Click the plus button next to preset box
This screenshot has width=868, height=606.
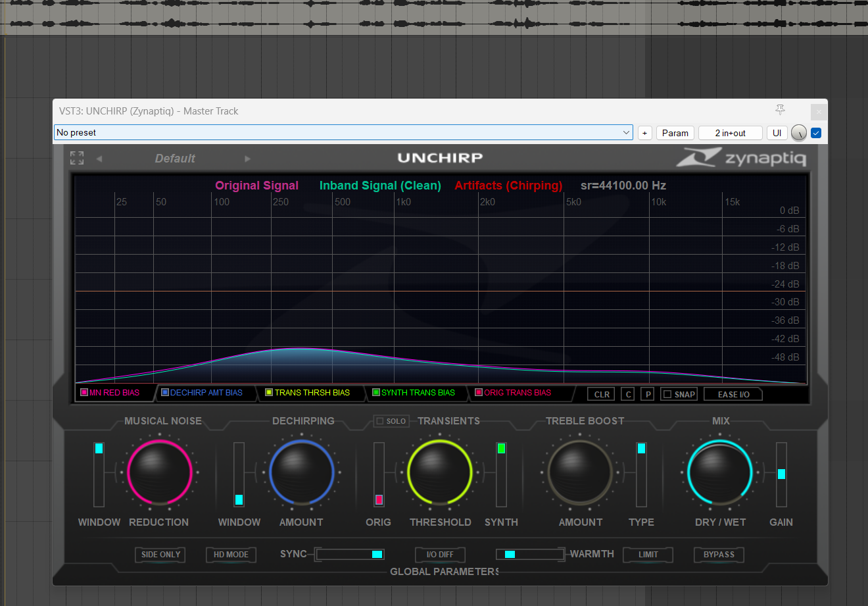[x=644, y=133]
